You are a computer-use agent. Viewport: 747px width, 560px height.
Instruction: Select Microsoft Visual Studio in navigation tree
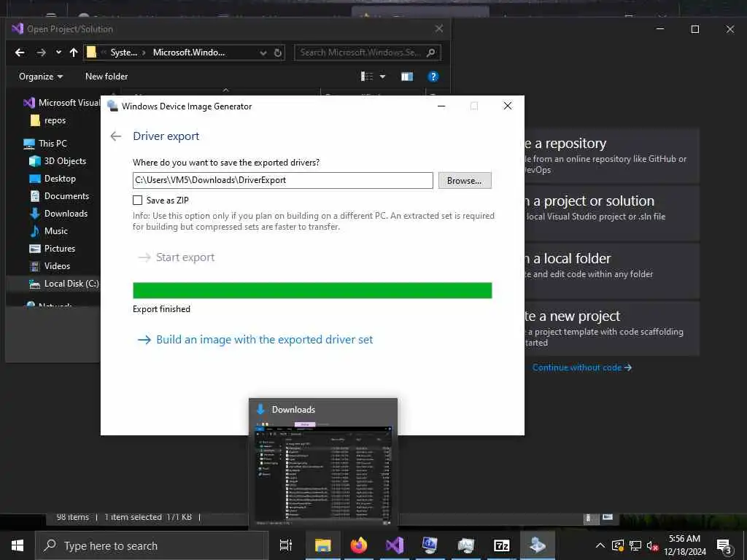tap(62, 103)
